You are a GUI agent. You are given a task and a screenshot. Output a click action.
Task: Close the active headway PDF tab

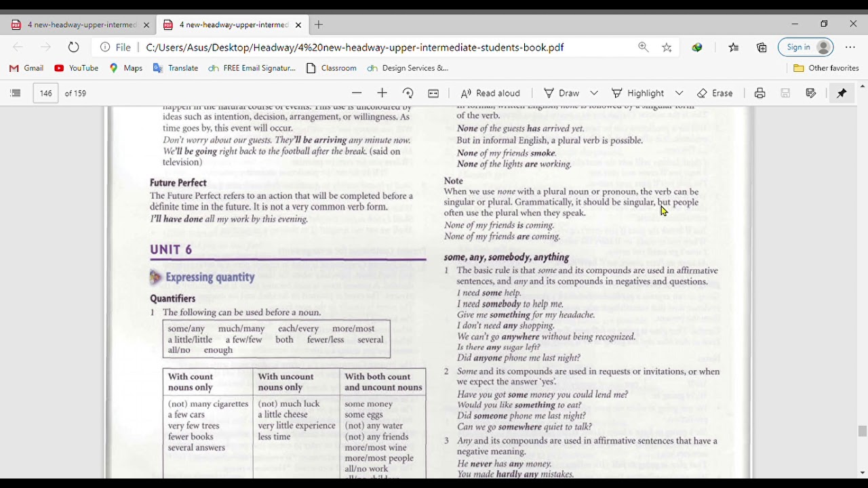[x=298, y=25]
